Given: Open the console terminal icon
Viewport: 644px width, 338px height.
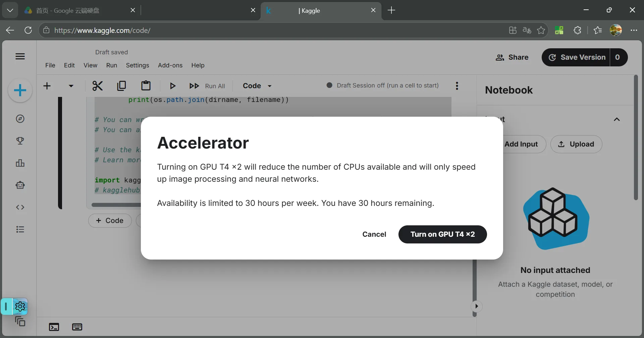Looking at the screenshot, I should point(54,327).
